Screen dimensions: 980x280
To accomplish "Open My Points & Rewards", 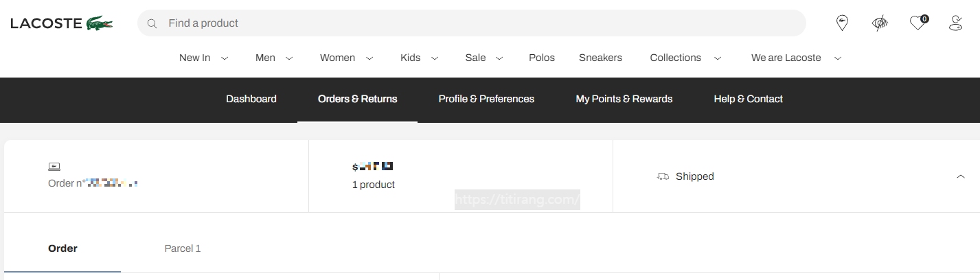I will tap(624, 99).
